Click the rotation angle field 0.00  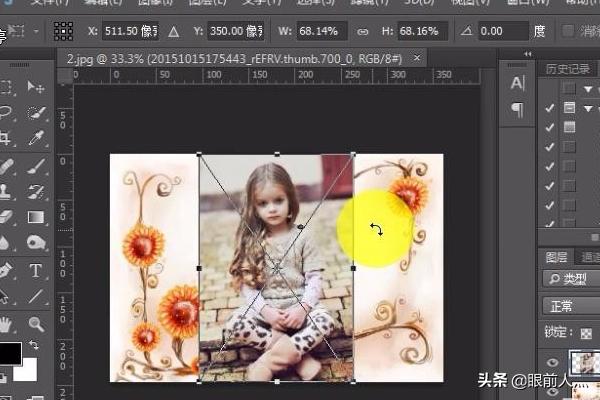(503, 31)
